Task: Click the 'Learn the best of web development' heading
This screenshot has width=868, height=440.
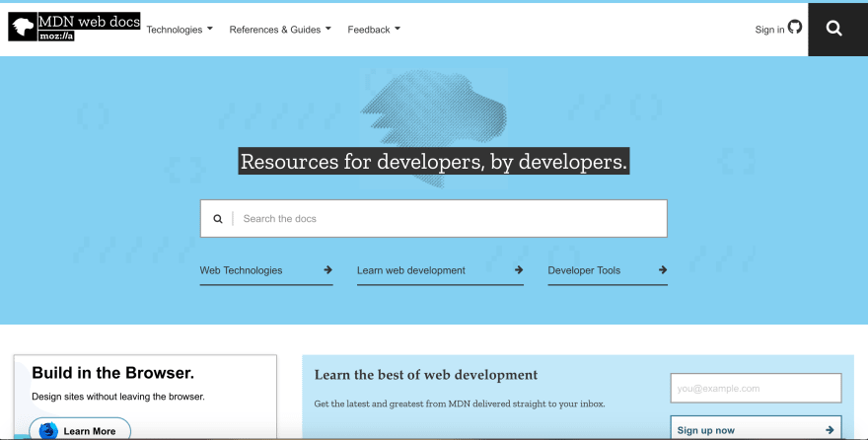Action: point(426,375)
